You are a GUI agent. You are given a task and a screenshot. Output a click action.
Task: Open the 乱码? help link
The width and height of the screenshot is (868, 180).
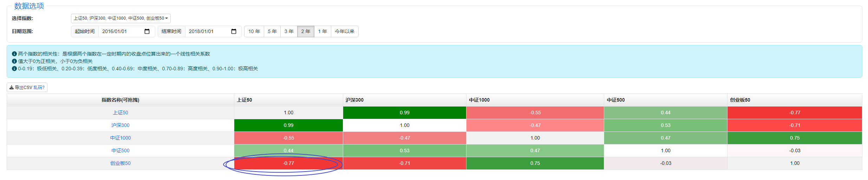pos(39,88)
